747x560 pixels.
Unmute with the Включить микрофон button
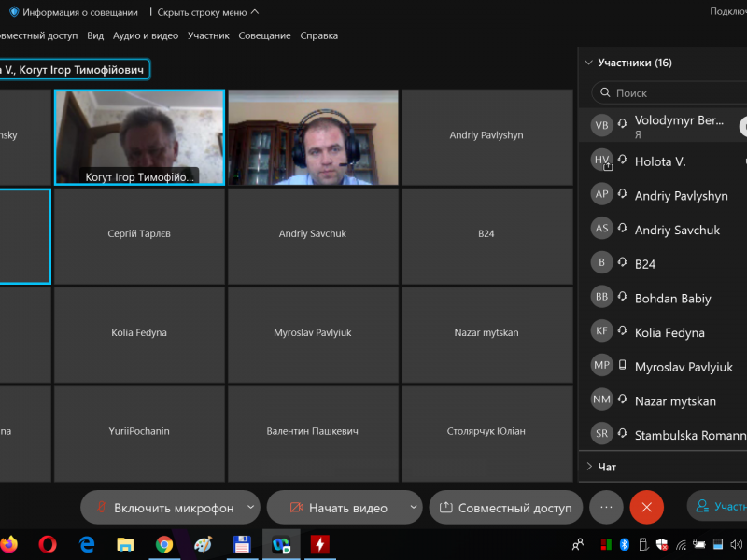(x=164, y=508)
